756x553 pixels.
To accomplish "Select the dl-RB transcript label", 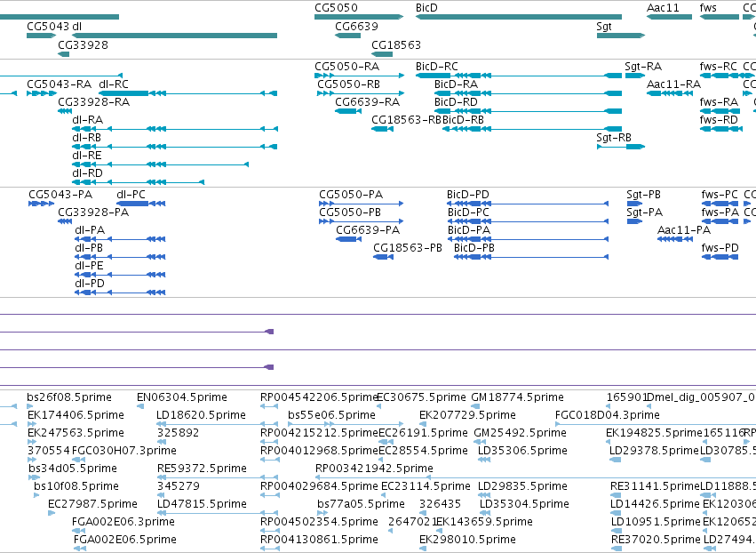I will 87,138.
